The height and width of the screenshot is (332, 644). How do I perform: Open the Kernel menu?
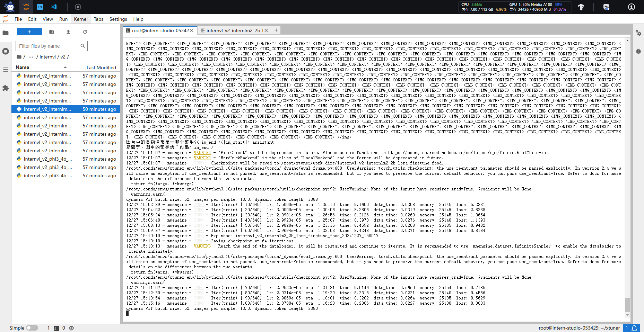click(81, 19)
